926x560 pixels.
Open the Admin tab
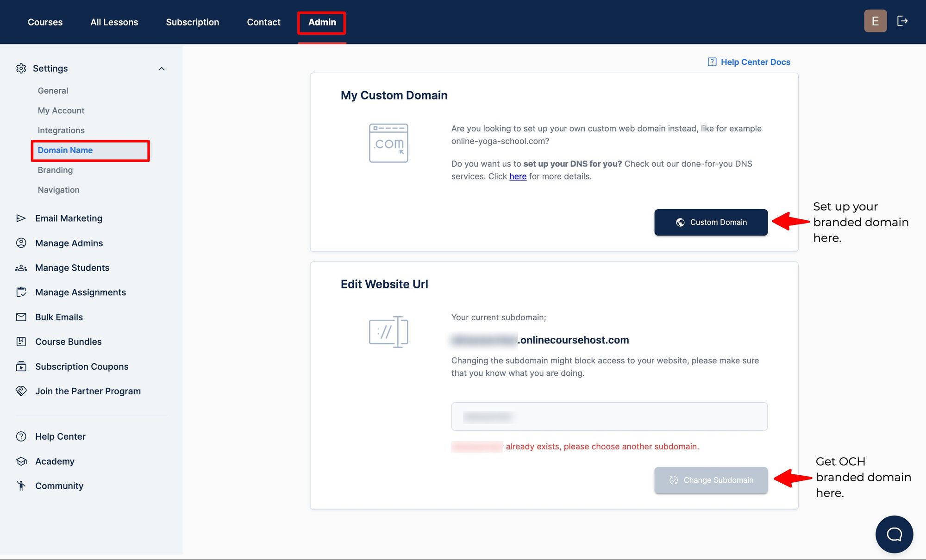click(x=322, y=22)
